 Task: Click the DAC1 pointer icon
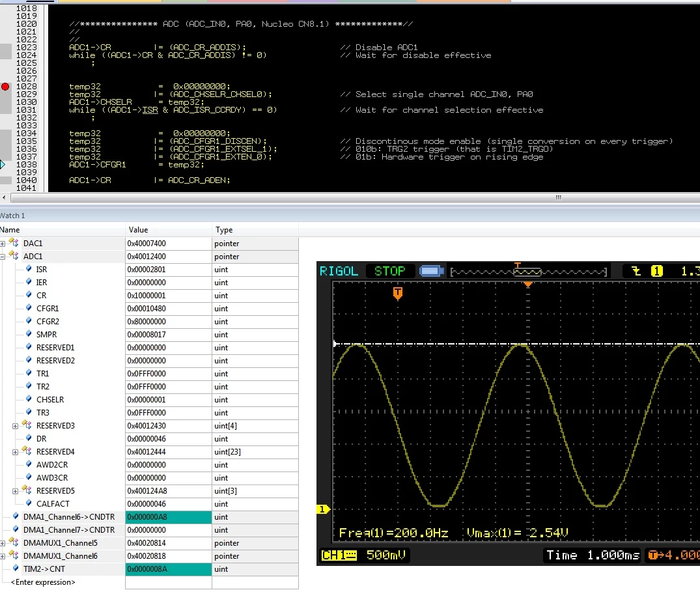click(14, 243)
